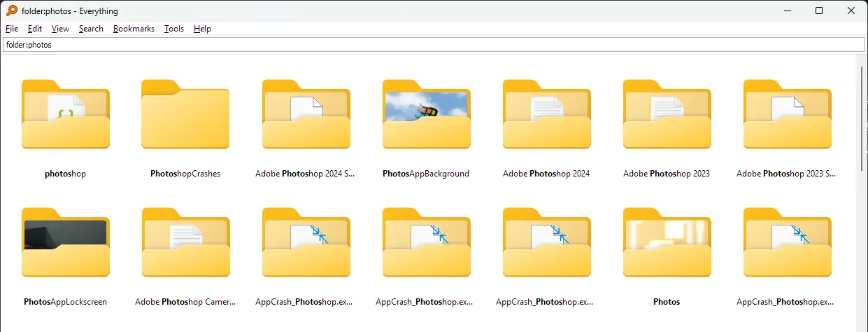Close the Everything window
Viewport: 868px width, 332px height.
tap(851, 11)
